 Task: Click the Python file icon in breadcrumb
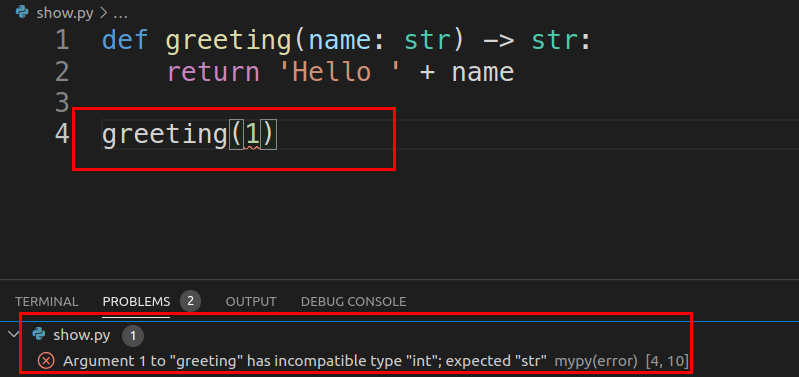[22, 12]
